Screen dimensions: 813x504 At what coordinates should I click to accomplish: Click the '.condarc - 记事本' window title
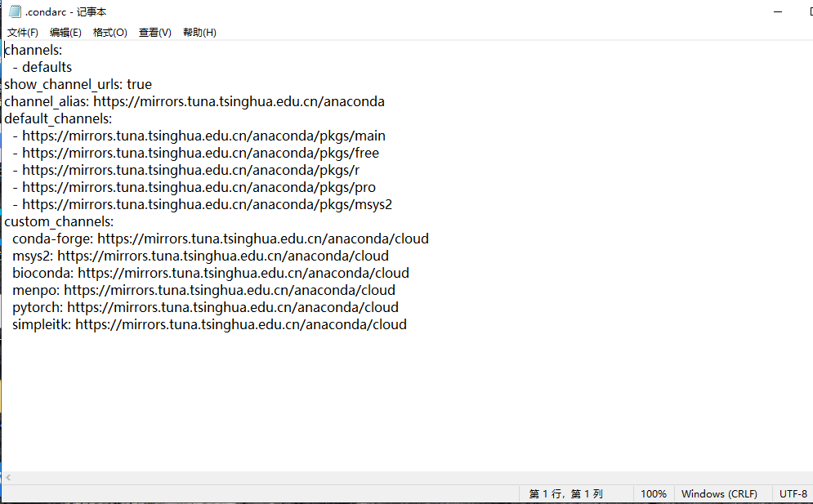point(66,11)
